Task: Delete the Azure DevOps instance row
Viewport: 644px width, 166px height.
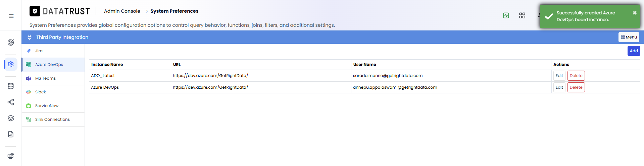Action: pyautogui.click(x=576, y=87)
